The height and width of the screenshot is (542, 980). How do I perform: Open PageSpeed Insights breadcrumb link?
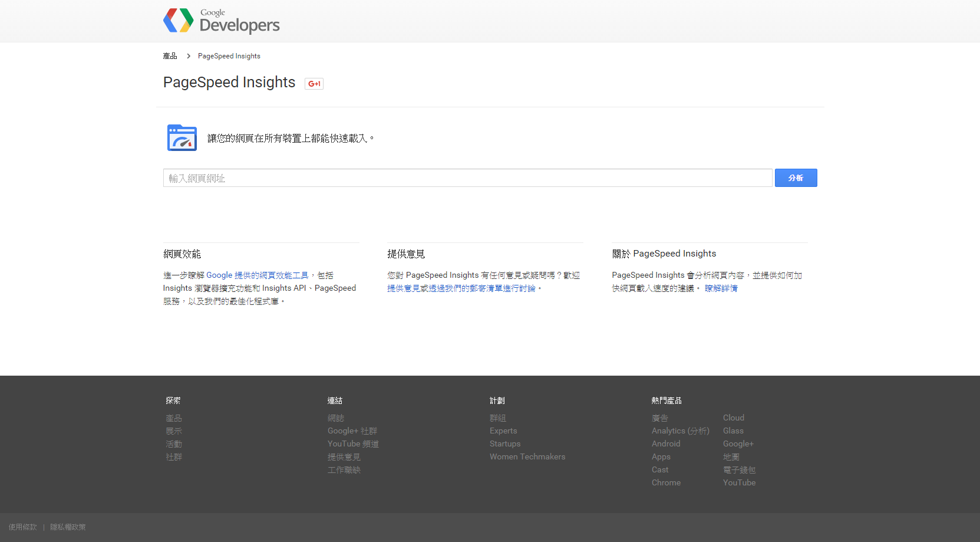click(229, 56)
